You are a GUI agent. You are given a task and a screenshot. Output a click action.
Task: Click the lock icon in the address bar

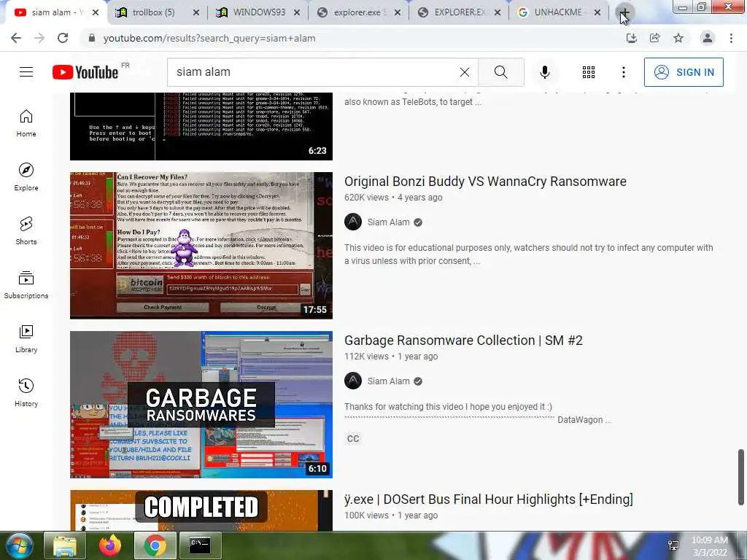click(x=92, y=38)
